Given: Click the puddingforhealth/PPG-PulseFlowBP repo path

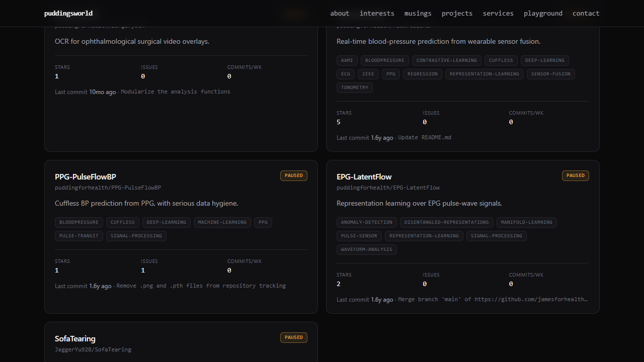Looking at the screenshot, I should (x=108, y=188).
